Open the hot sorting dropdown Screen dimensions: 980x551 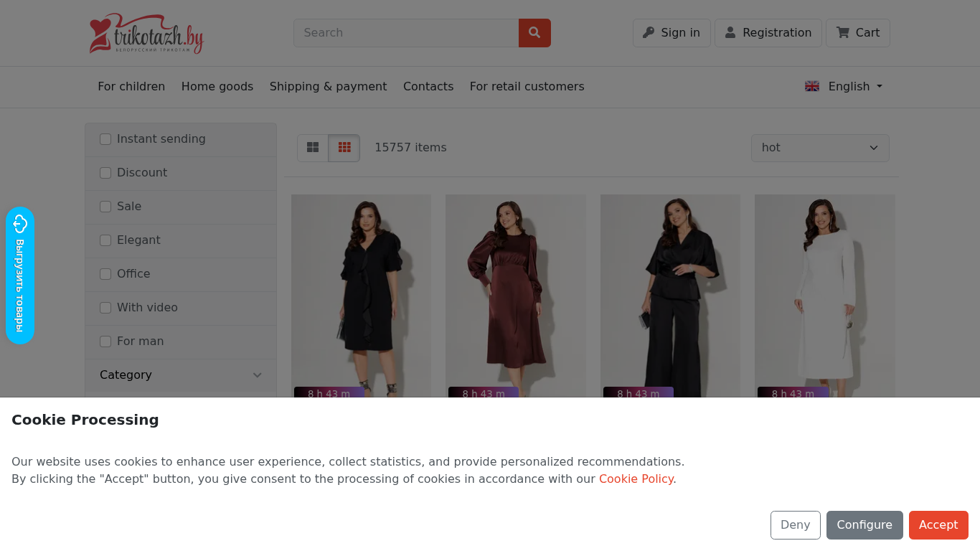[x=820, y=148]
